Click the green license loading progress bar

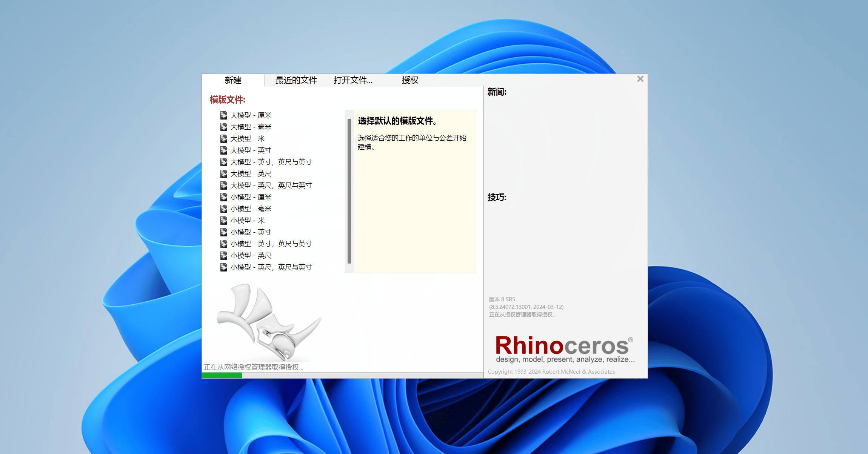point(222,375)
